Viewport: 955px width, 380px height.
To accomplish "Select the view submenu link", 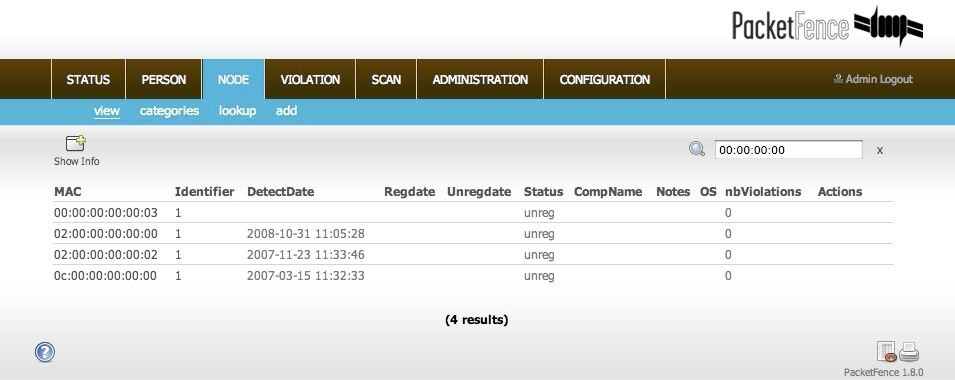I will (x=107, y=111).
